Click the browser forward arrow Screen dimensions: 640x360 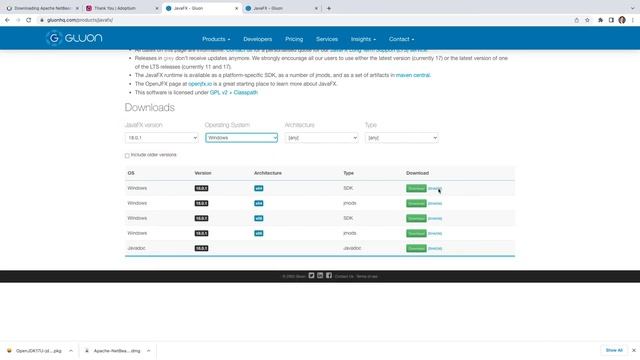click(18, 20)
